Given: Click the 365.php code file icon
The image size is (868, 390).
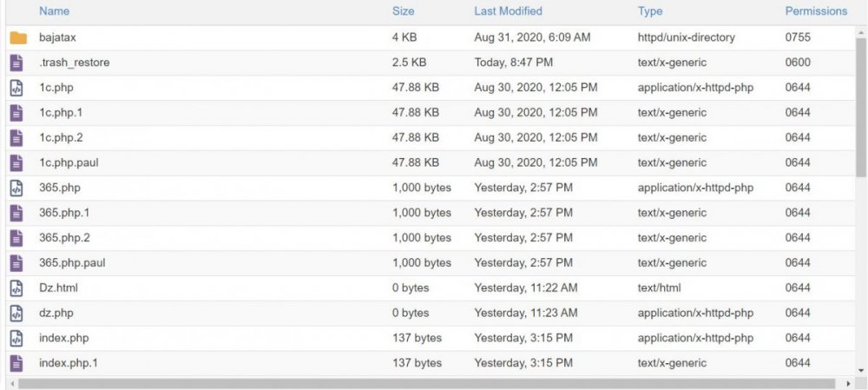Looking at the screenshot, I should click(16, 188).
